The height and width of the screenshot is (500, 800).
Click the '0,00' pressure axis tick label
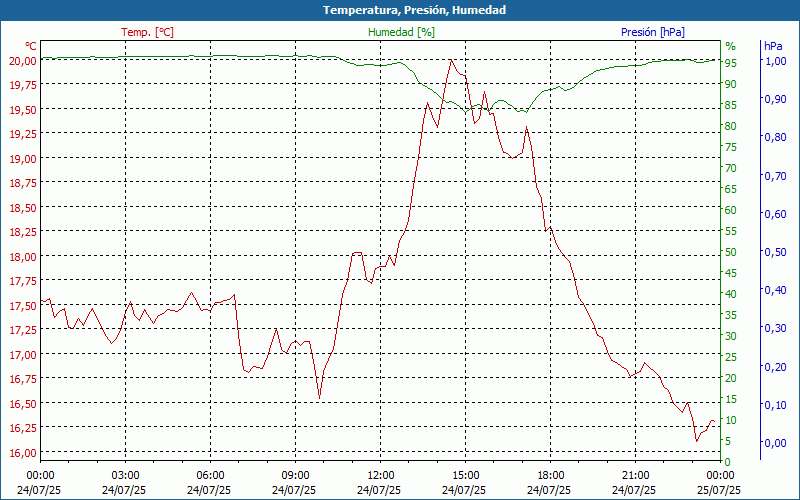(x=775, y=443)
